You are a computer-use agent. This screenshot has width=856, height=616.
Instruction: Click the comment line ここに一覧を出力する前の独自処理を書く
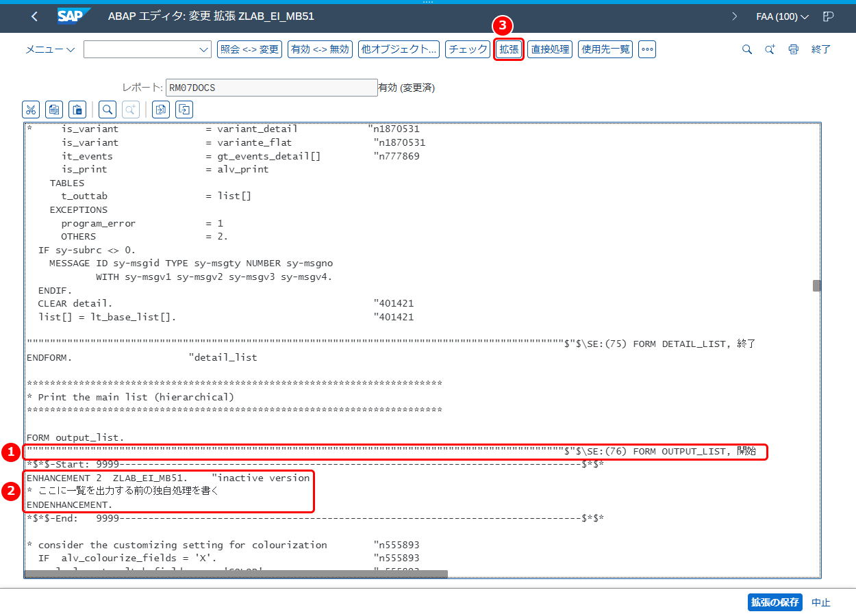(123, 491)
